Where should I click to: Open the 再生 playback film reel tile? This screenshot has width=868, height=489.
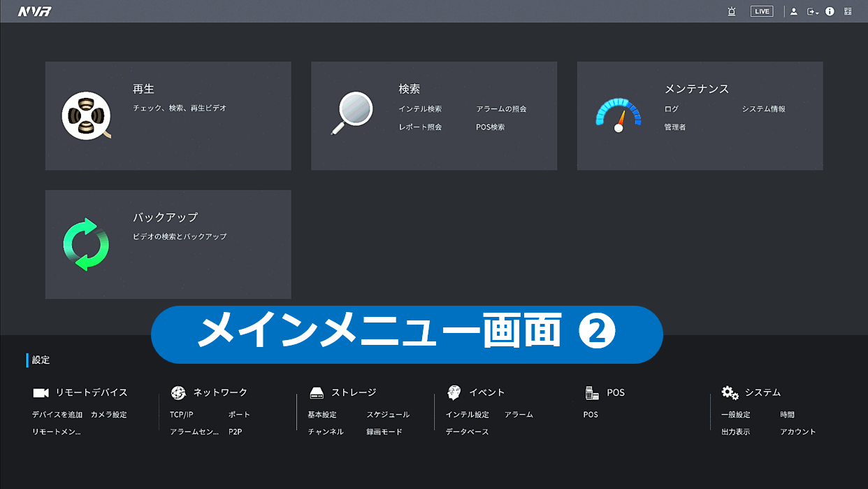click(86, 115)
